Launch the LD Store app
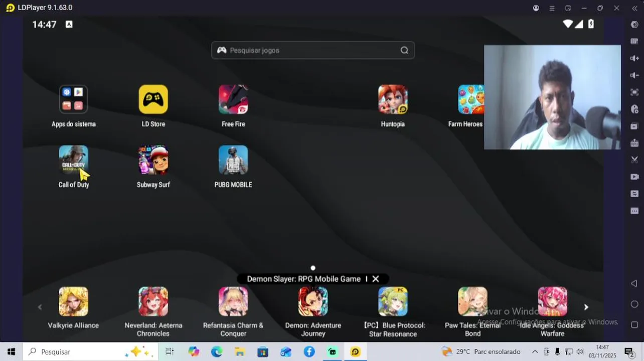The width and height of the screenshot is (644, 361). pos(153,99)
